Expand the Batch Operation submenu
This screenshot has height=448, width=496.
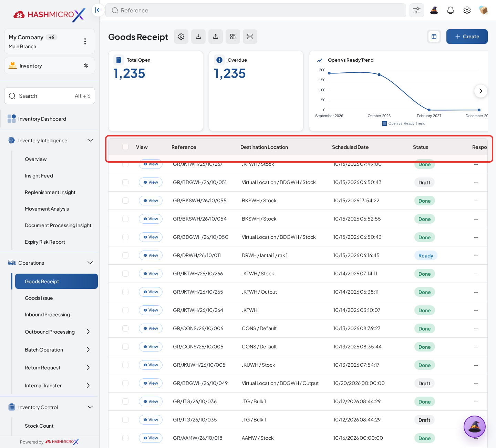pyautogui.click(x=88, y=349)
